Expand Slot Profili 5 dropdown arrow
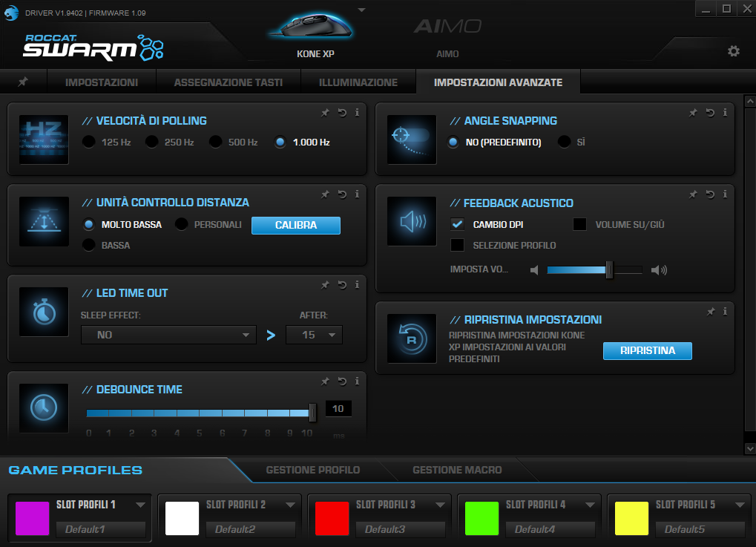The width and height of the screenshot is (756, 547). pyautogui.click(x=740, y=505)
